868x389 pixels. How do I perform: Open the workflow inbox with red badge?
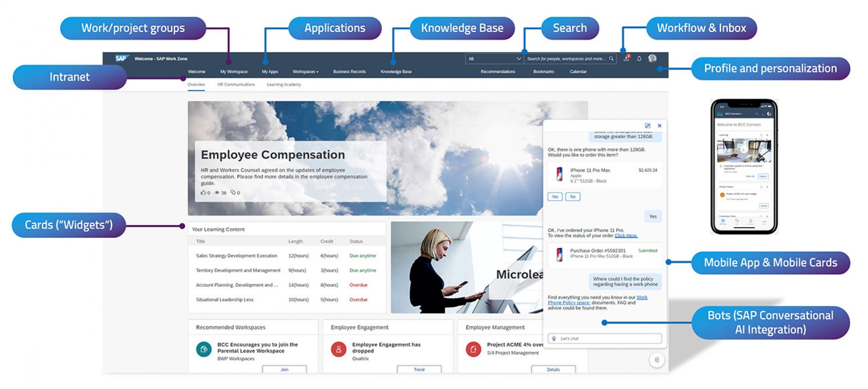pyautogui.click(x=626, y=58)
